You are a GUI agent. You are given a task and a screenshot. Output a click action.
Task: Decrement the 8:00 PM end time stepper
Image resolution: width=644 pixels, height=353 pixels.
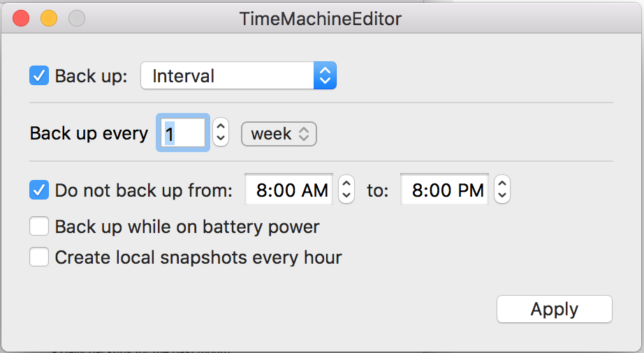click(x=502, y=196)
